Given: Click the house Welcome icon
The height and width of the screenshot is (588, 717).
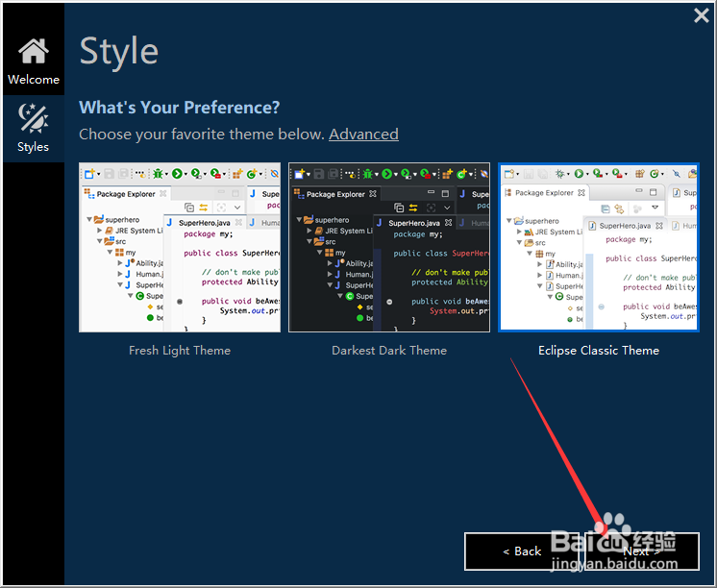Looking at the screenshot, I should coord(34,51).
